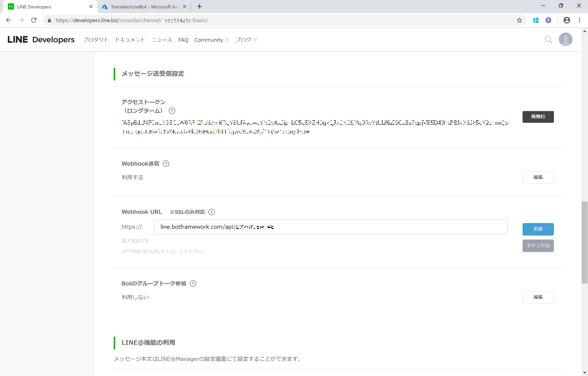Show help icon beside SSLのみ対応
Viewport: 588px width, 376px height.
[211, 212]
